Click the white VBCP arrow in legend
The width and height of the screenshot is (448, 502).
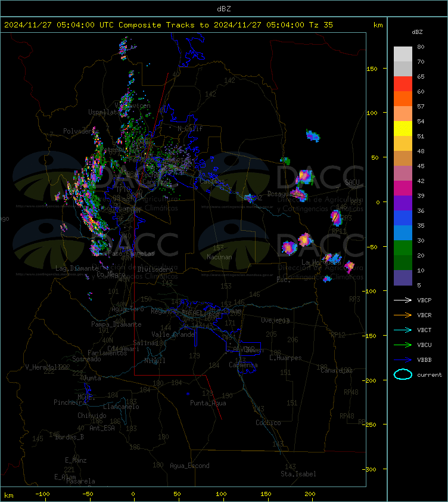(x=403, y=300)
